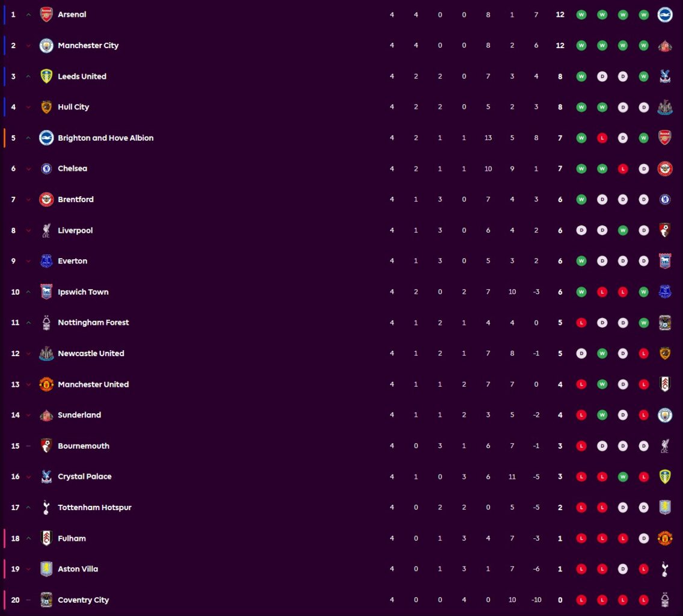Viewport: 683px width, 616px height.
Task: Click the Coventry City badge in row 20
Action: (46, 600)
